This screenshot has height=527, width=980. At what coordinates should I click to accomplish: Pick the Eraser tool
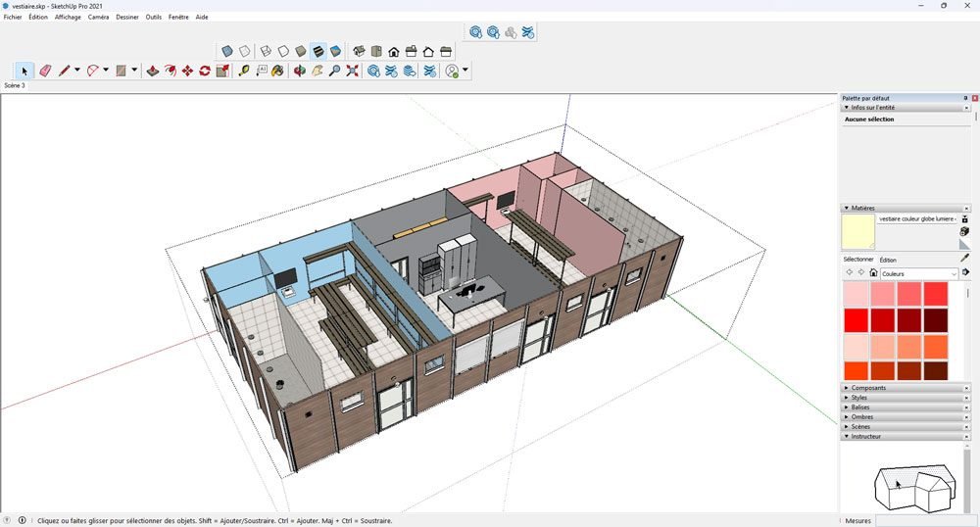(x=45, y=72)
